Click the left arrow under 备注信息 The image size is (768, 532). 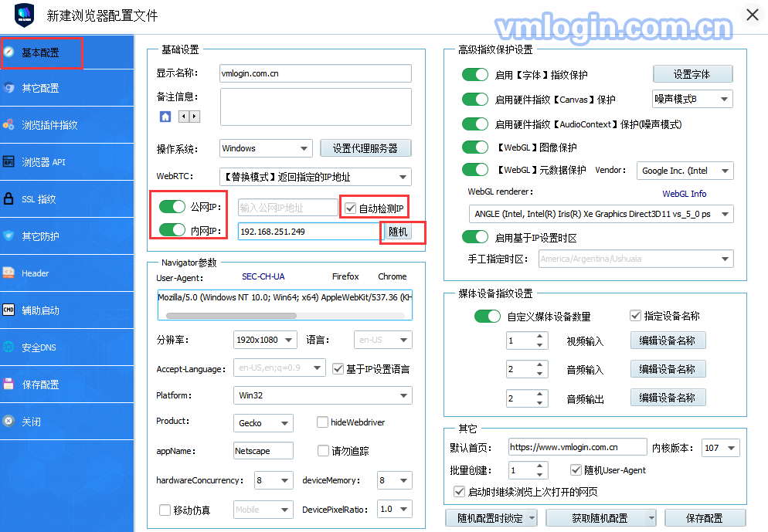(x=184, y=117)
